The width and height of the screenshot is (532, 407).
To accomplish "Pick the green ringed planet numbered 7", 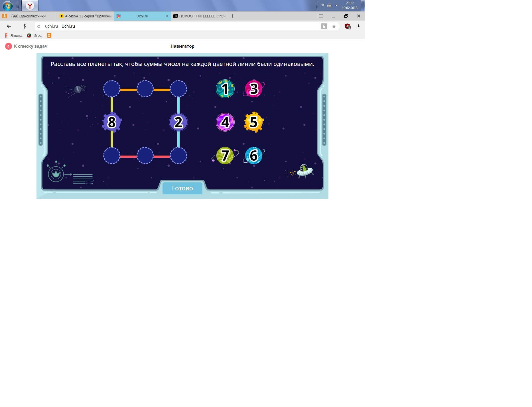I will (225, 156).
